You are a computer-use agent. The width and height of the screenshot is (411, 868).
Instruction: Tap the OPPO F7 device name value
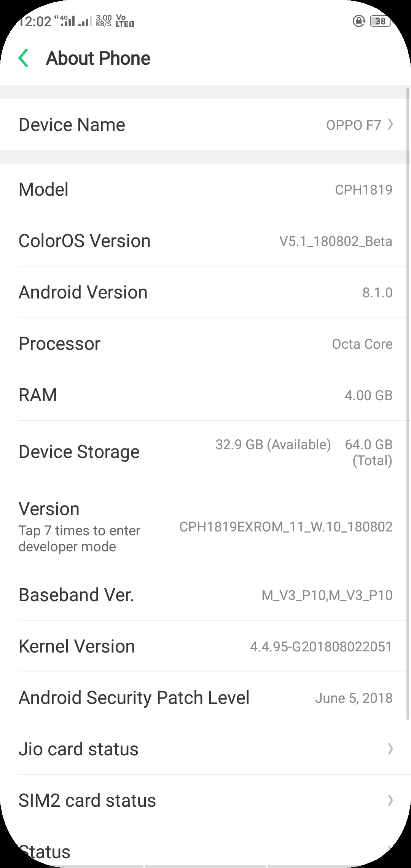(354, 125)
